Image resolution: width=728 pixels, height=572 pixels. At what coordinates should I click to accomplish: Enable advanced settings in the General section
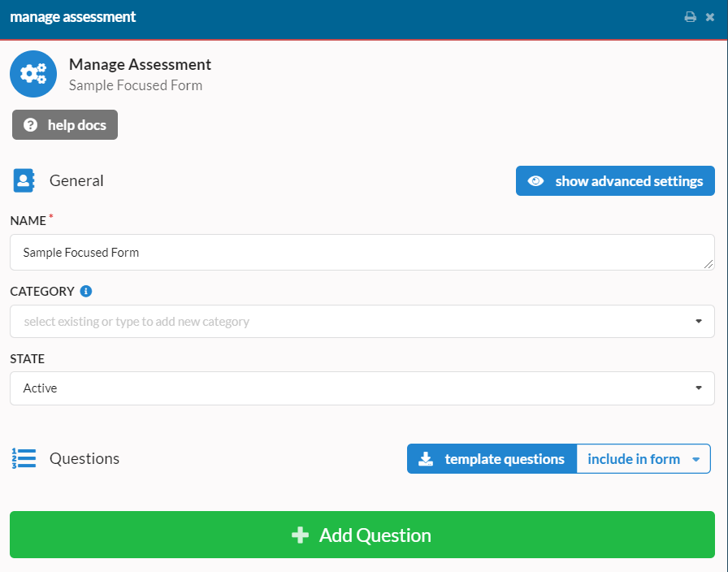coord(615,180)
